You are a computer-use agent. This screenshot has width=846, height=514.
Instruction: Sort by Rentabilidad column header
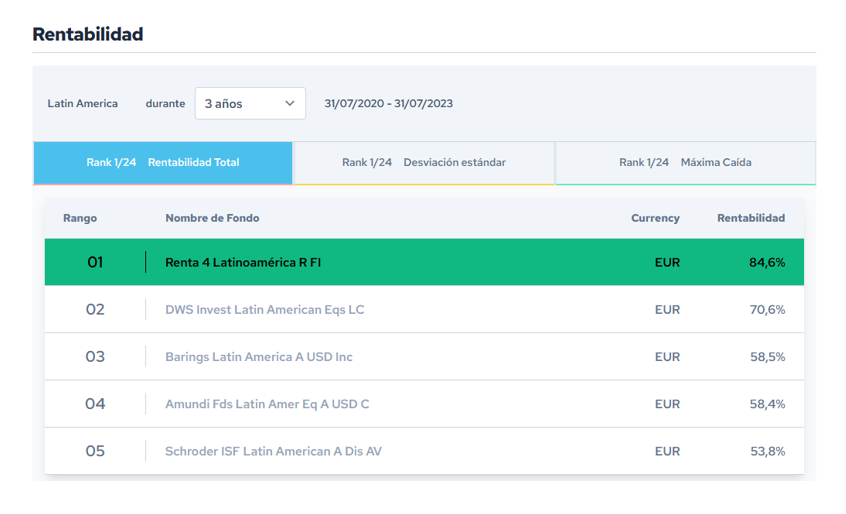[x=750, y=218]
